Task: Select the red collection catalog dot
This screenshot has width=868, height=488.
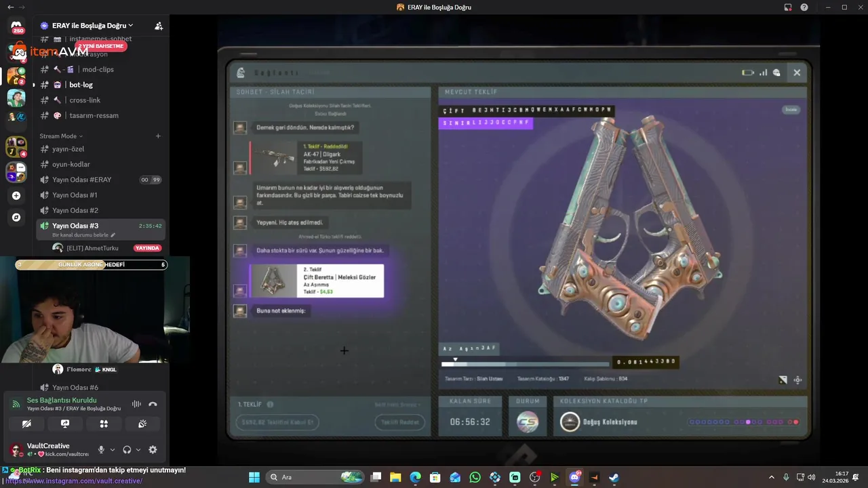Action: tap(796, 422)
